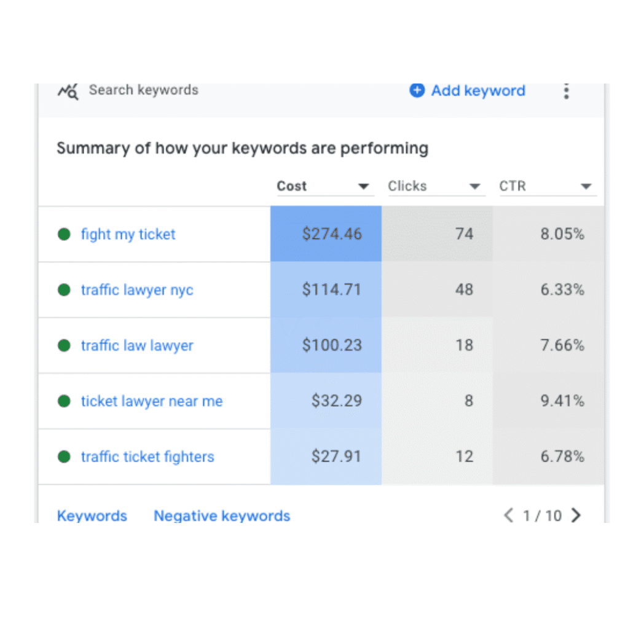Viewport: 644px width, 644px height.
Task: Click green status dot for fight my ticket
Action: (64, 234)
